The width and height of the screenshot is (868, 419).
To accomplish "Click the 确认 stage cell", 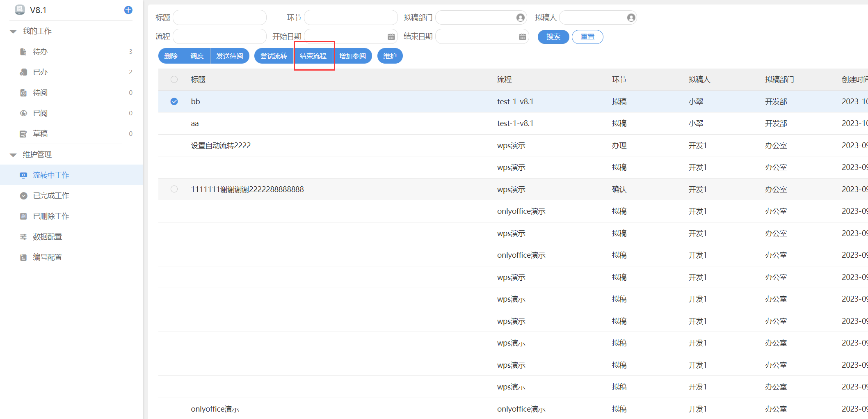I will tap(619, 190).
